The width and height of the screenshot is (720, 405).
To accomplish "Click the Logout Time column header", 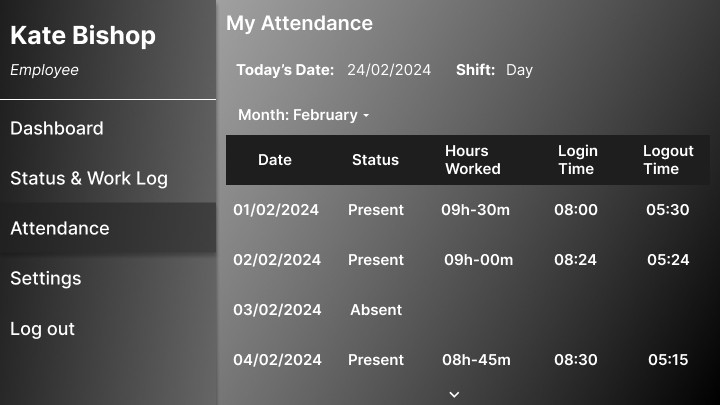I will [x=668, y=160].
